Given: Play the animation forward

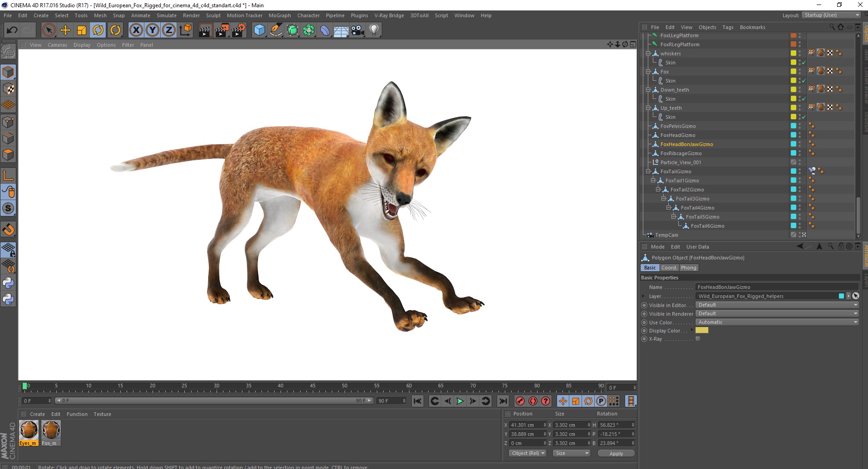Looking at the screenshot, I should pos(460,401).
